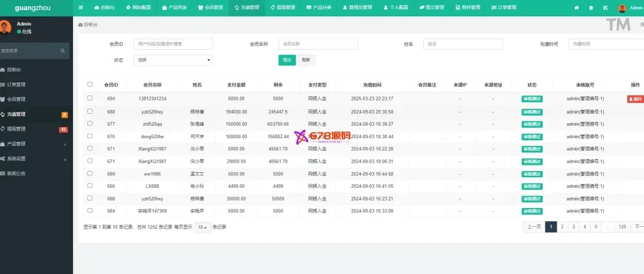Click the home icon in top bar
This screenshot has width=644, height=274.
click(577, 8)
